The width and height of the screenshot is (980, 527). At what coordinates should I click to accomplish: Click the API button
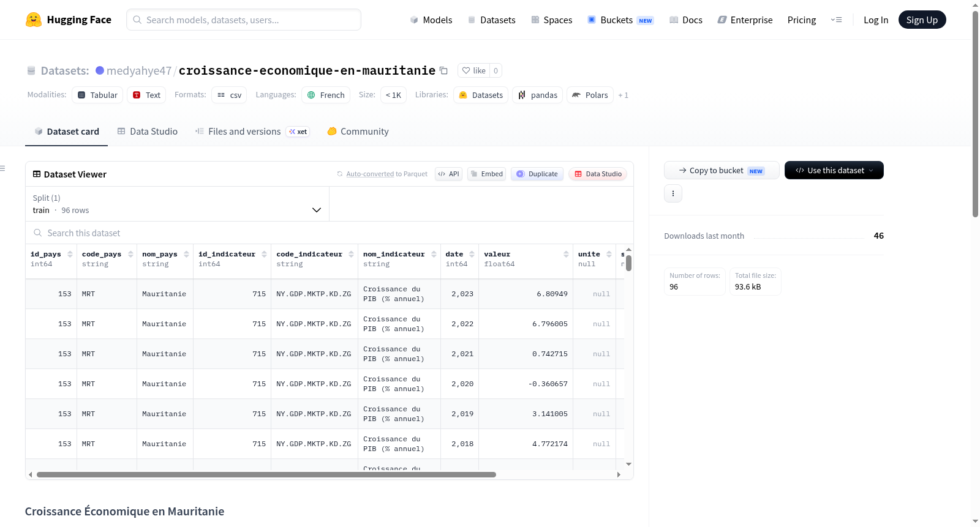[x=448, y=174]
